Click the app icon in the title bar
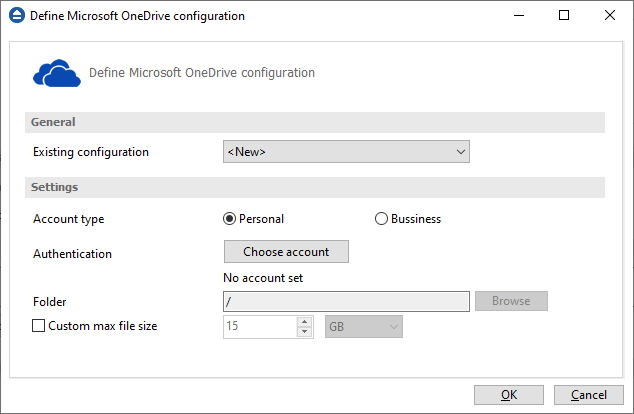 (17, 15)
